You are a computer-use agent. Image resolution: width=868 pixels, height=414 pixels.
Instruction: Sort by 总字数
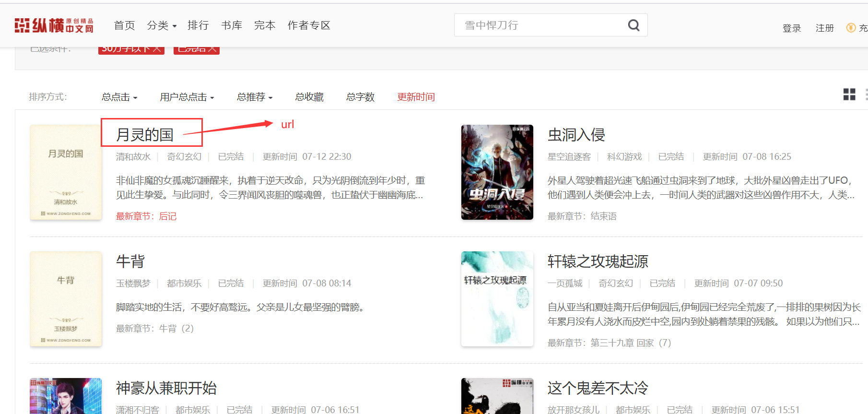coord(360,97)
